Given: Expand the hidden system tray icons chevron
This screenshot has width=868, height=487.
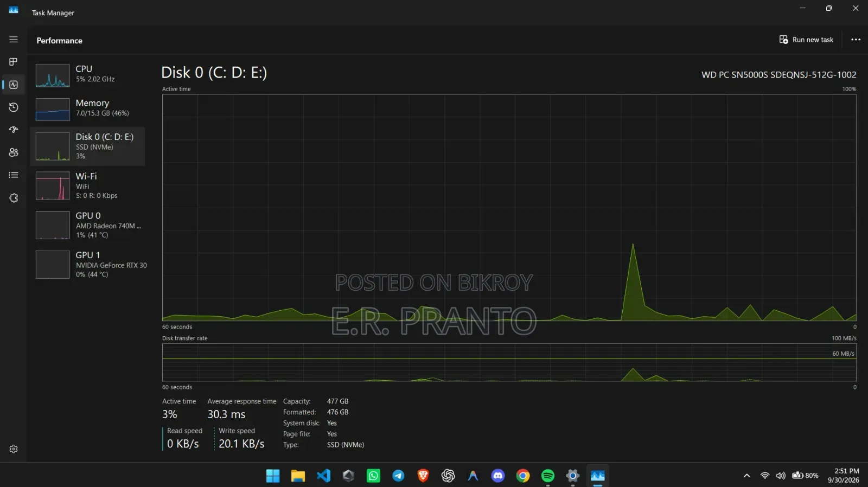Looking at the screenshot, I should click(x=747, y=476).
